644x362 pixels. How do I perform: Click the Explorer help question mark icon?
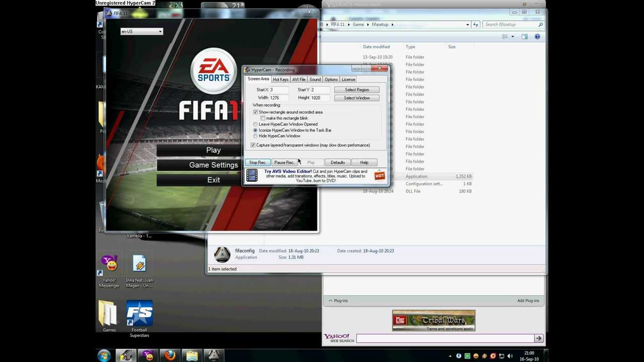[x=537, y=37]
